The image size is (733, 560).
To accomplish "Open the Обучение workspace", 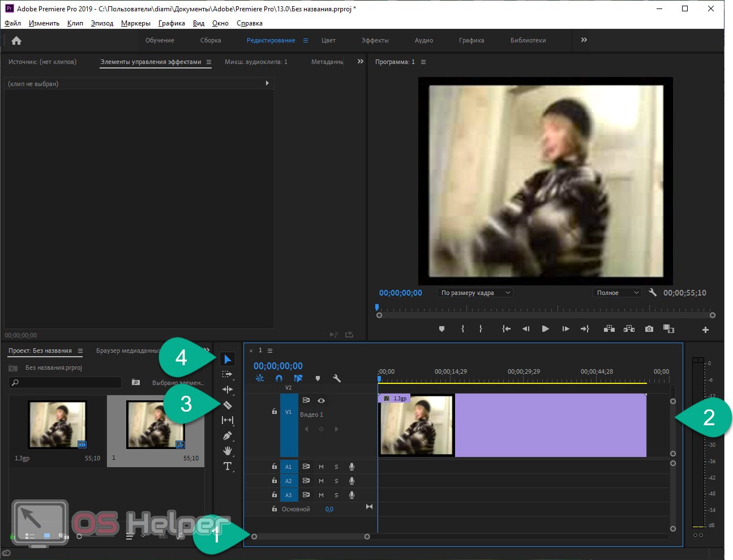I will pyautogui.click(x=160, y=40).
